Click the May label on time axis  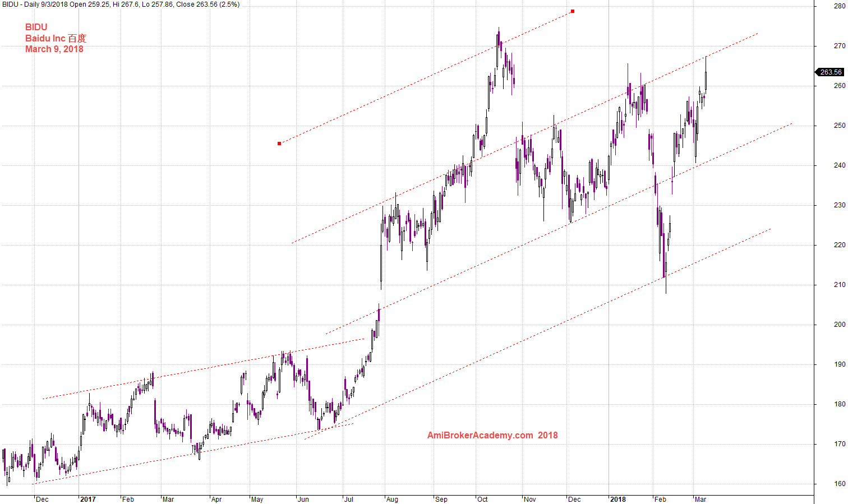pyautogui.click(x=257, y=500)
